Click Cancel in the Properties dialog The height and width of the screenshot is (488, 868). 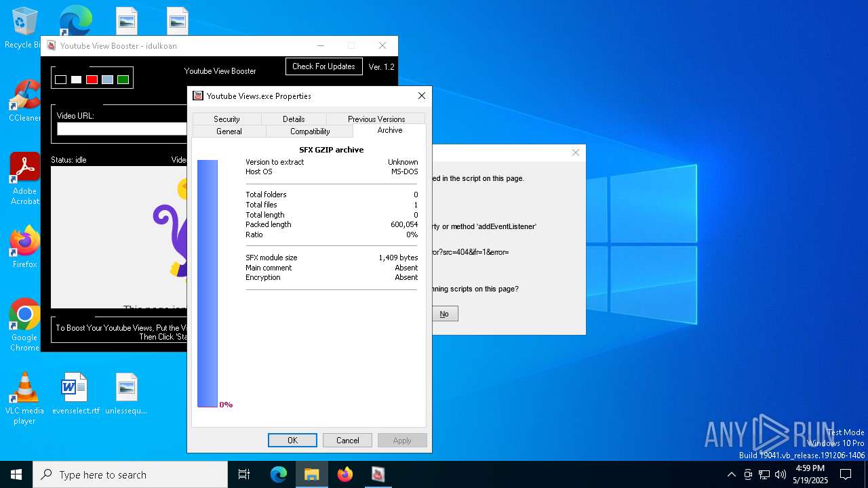[347, 440]
